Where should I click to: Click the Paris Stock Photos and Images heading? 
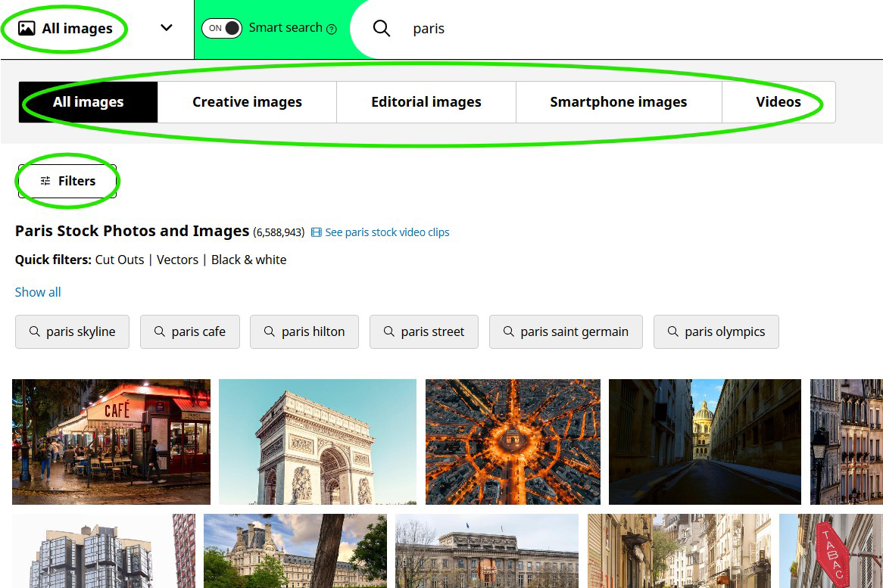click(x=132, y=232)
